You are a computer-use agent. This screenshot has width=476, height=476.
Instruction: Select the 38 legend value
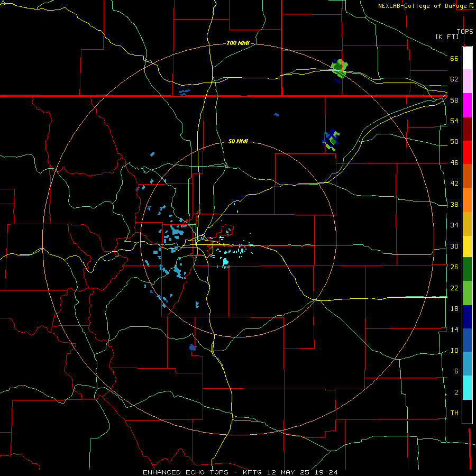tap(454, 204)
